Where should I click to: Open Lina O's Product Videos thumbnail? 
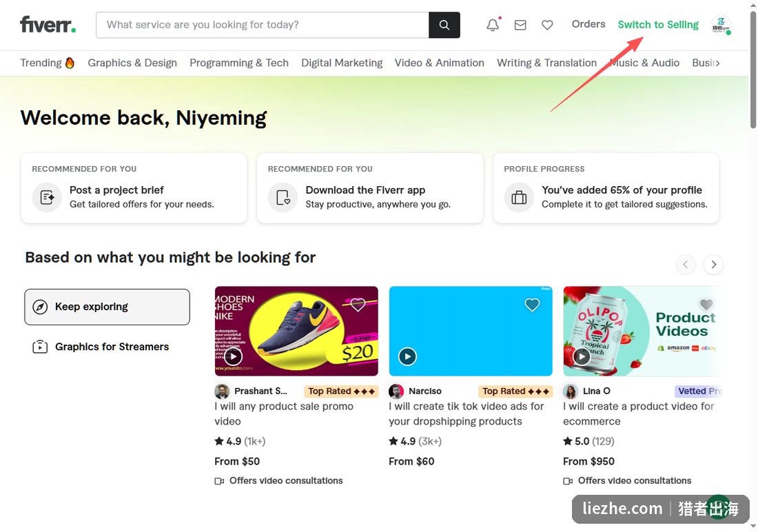tap(643, 331)
